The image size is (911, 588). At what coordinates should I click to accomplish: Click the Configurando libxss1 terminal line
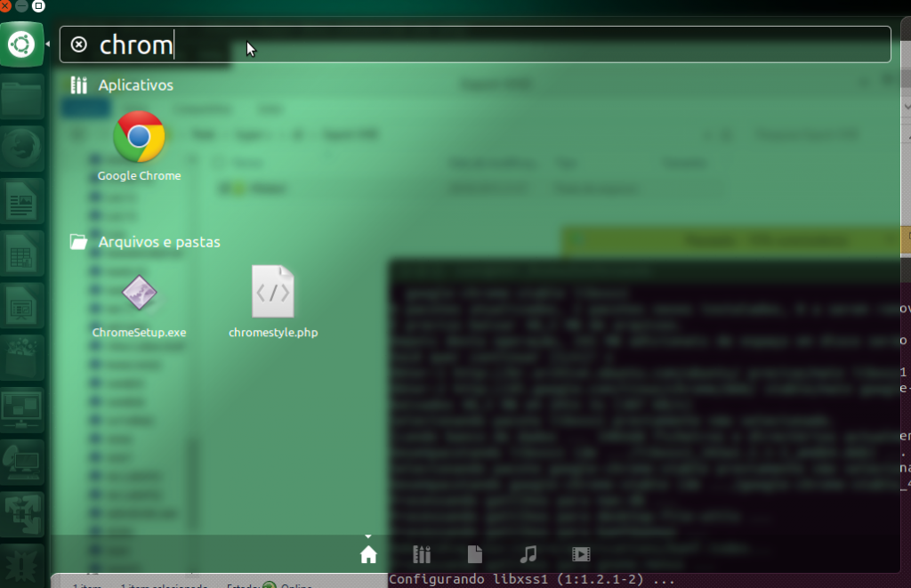(532, 579)
